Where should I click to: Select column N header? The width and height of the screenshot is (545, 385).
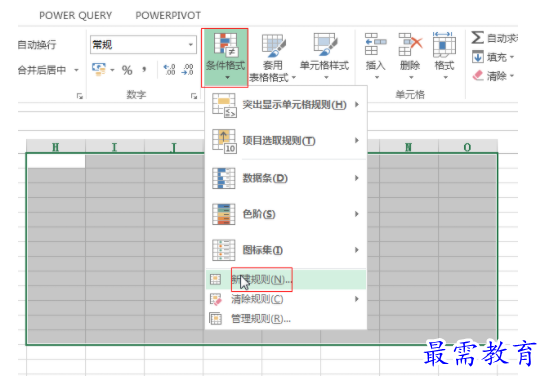pyautogui.click(x=409, y=147)
